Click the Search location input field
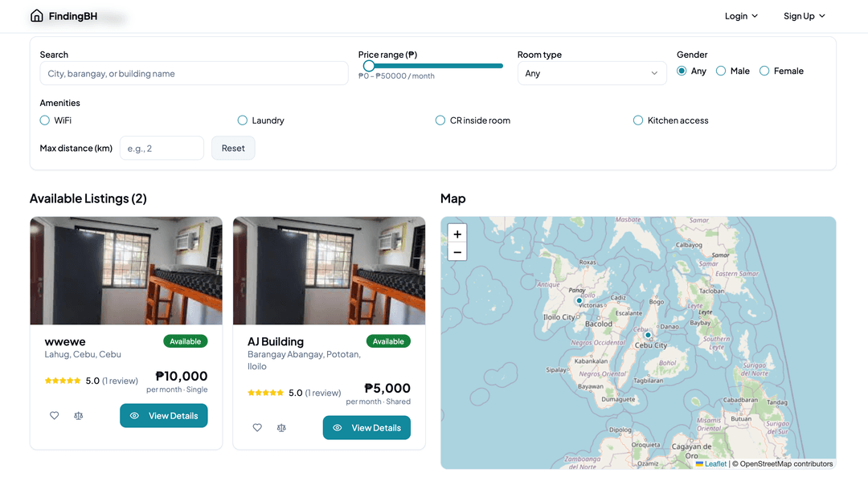This screenshot has height=489, width=868. (194, 73)
